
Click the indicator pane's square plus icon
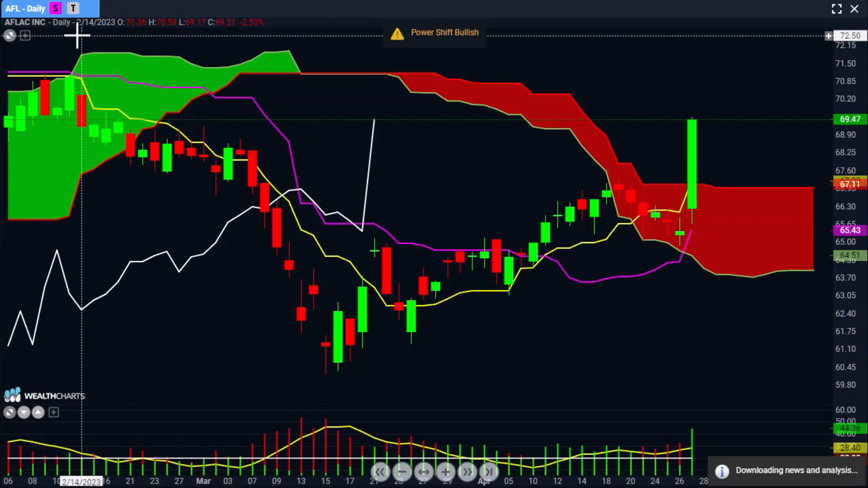[x=53, y=412]
